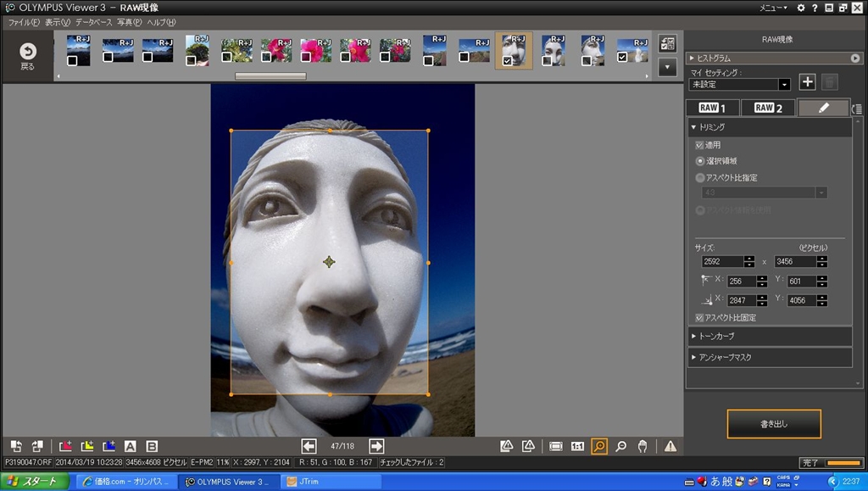Add a new My Setting with plus icon
868x491 pixels.
click(x=808, y=82)
